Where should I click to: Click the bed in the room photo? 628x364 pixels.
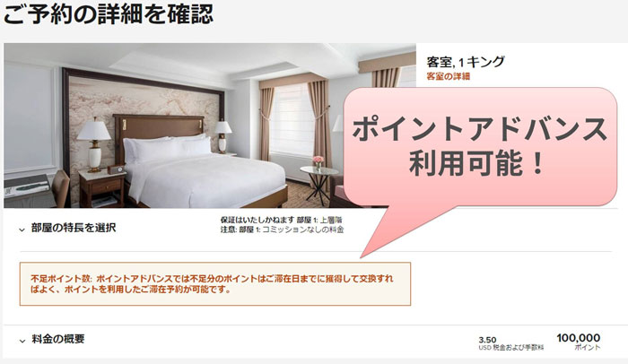205,172
